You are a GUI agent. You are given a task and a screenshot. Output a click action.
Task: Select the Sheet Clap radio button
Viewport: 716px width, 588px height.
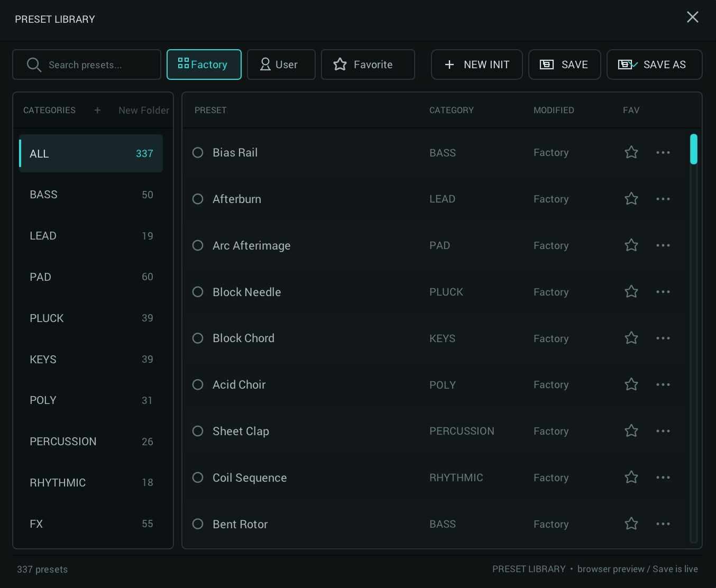click(x=198, y=431)
